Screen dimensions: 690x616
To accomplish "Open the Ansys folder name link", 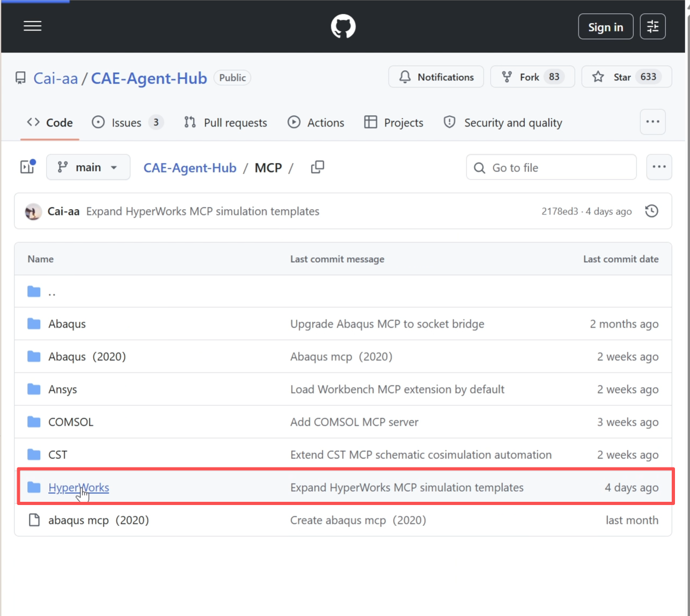I will click(63, 390).
